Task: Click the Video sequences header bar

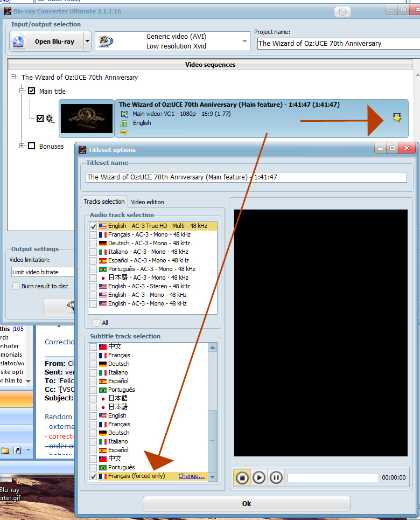Action: [210, 65]
